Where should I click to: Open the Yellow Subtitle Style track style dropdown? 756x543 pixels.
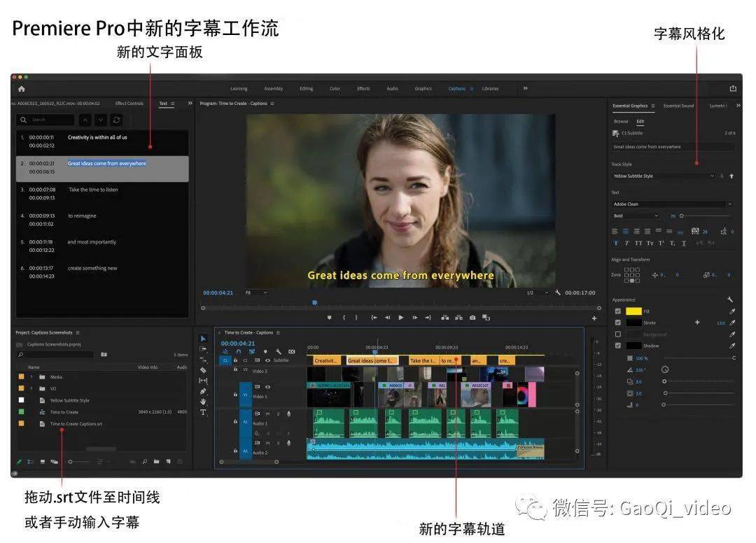(x=664, y=176)
